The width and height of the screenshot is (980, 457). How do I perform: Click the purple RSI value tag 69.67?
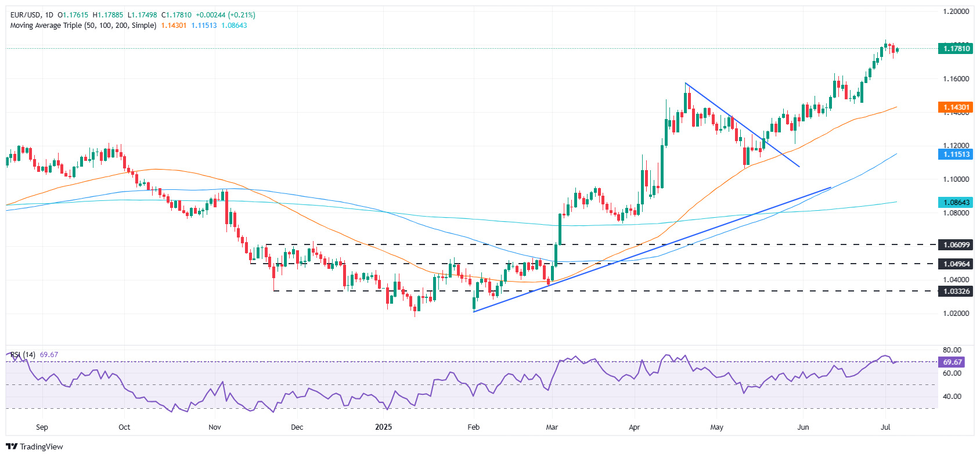[x=952, y=362]
